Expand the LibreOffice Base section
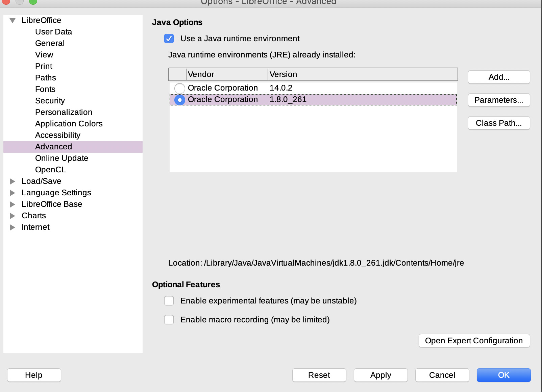Image resolution: width=542 pixels, height=392 pixels. point(13,204)
